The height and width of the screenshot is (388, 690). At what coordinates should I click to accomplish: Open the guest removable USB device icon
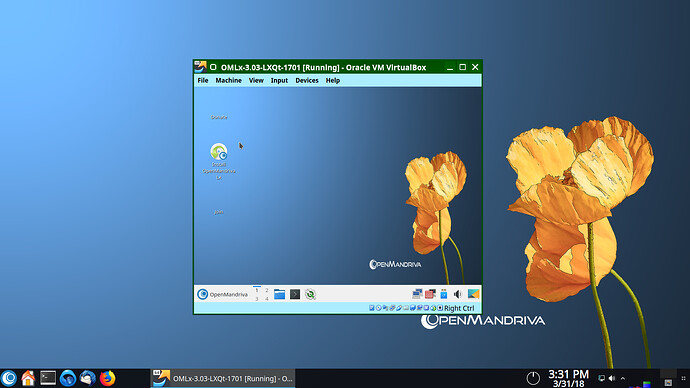point(444,294)
